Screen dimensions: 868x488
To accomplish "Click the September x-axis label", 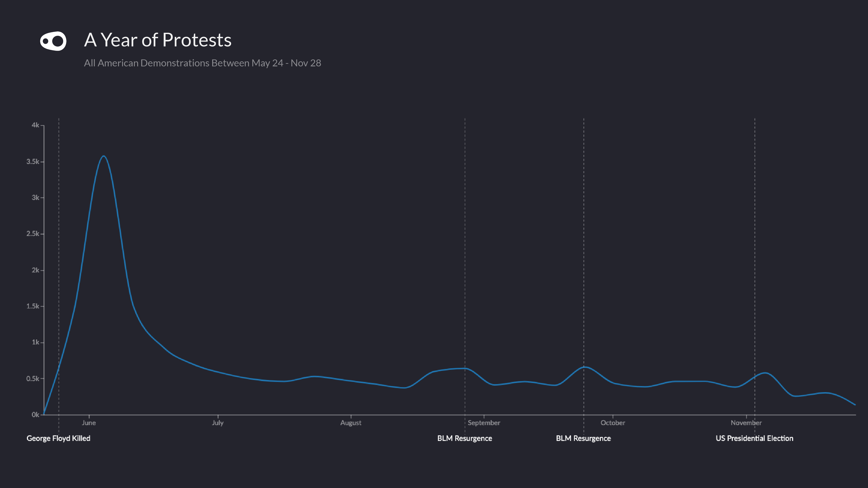I will (484, 423).
